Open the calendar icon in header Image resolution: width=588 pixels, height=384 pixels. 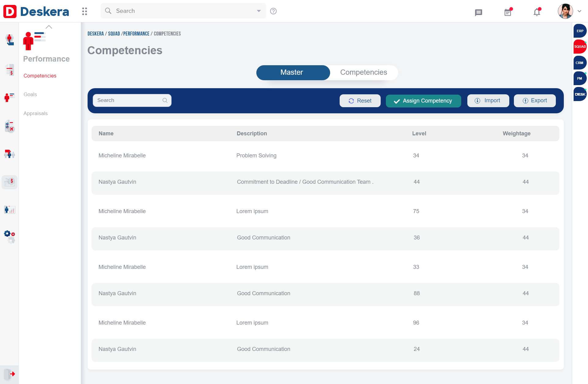coord(508,12)
